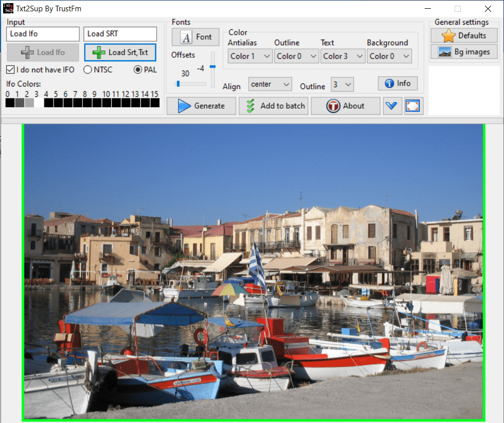
Task: Open the Antialias color dropdown
Action: coord(250,56)
